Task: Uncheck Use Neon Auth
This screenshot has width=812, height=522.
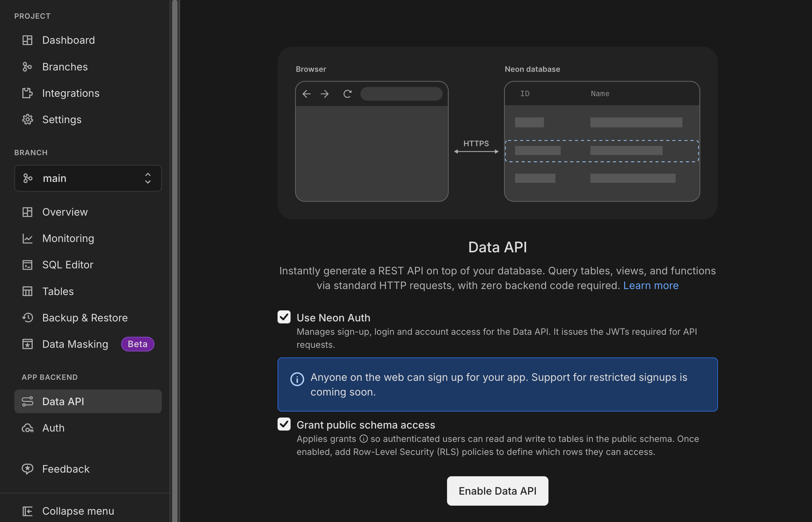Action: (284, 317)
